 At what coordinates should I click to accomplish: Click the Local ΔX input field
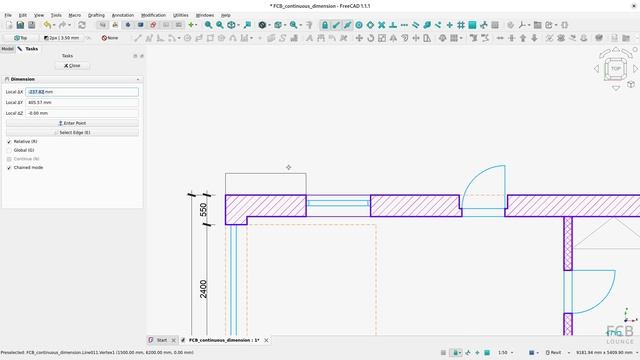coord(82,92)
